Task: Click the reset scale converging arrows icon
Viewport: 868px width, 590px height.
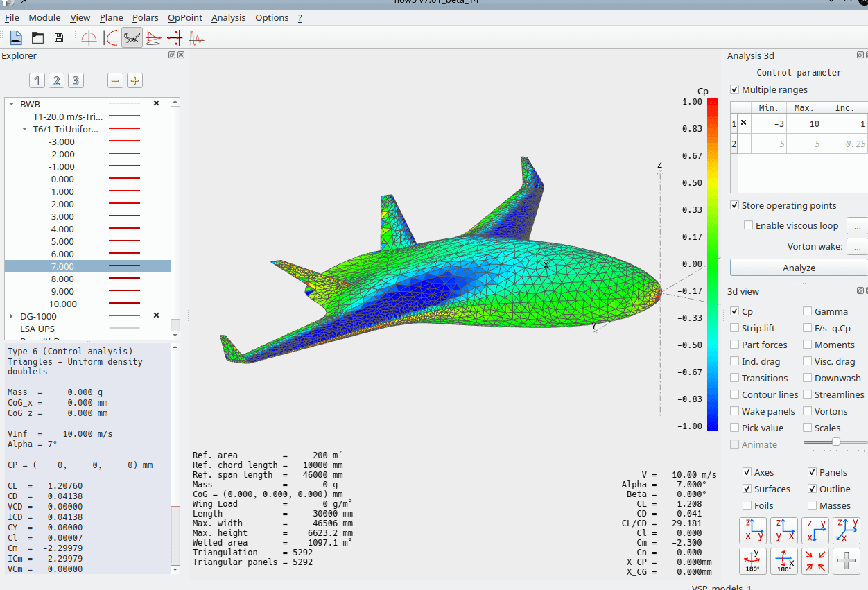Action: point(815,560)
